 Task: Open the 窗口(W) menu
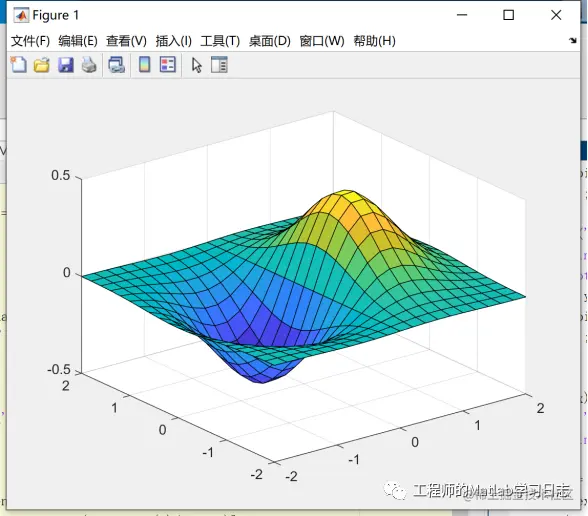point(322,41)
